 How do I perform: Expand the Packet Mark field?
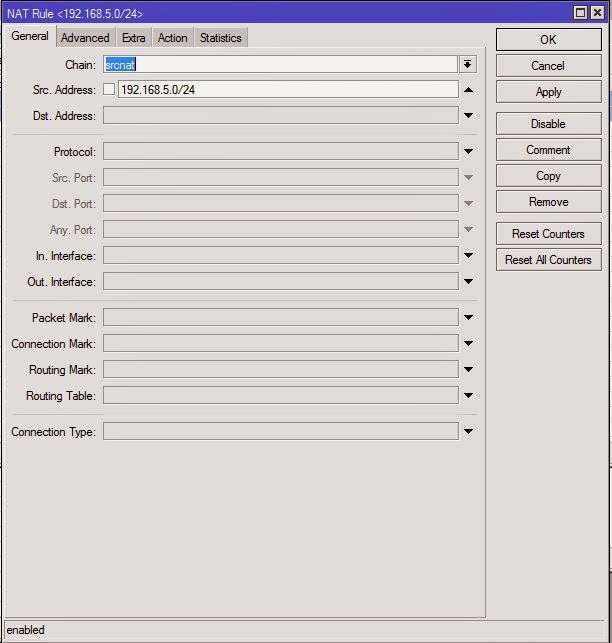(468, 317)
